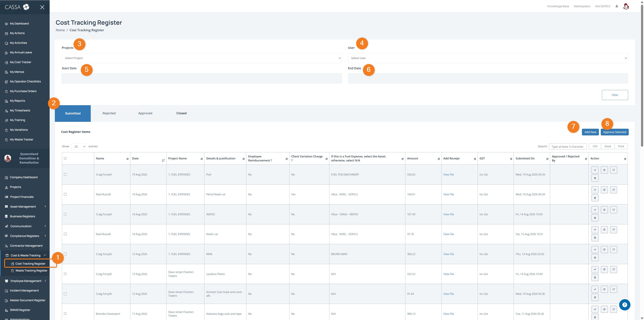Image resolution: width=644 pixels, height=320 pixels.
Task: Open My Dashboard in sidebar
Action: click(19, 23)
